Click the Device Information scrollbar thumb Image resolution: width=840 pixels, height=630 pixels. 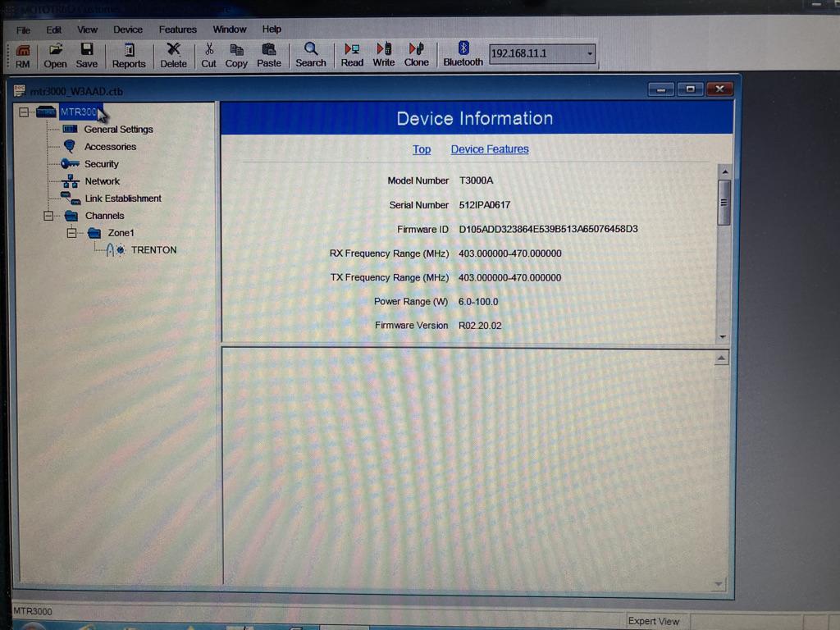724,203
